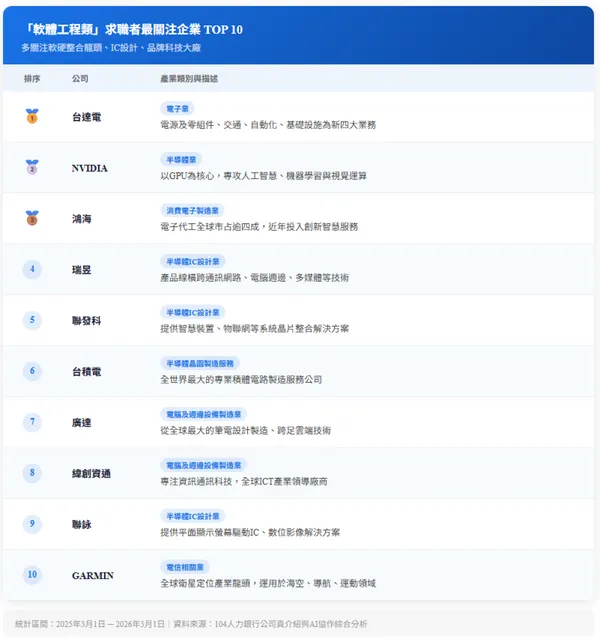Click the 聯發科 description about 系統晶片
This screenshot has height=639, width=600.
(255, 329)
